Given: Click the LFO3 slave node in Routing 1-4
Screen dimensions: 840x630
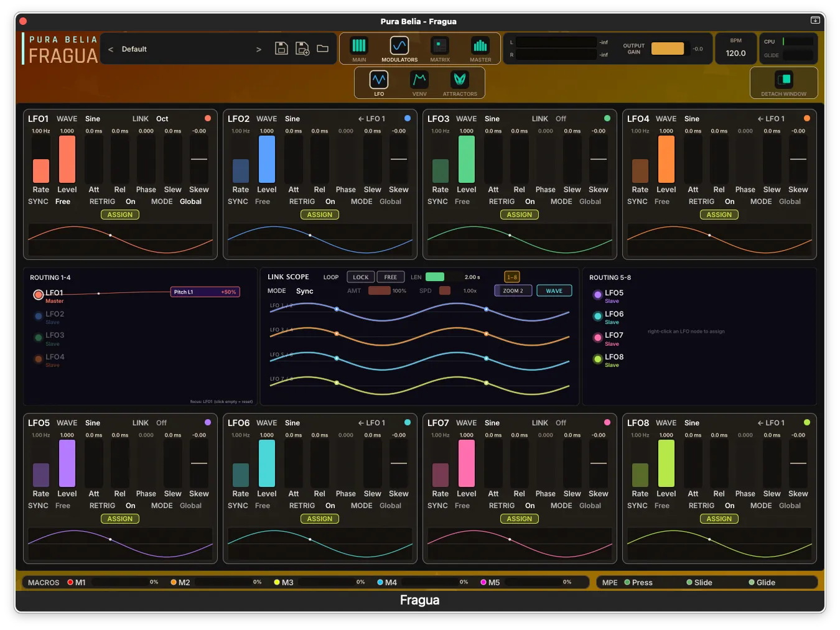Looking at the screenshot, I should pos(39,337).
